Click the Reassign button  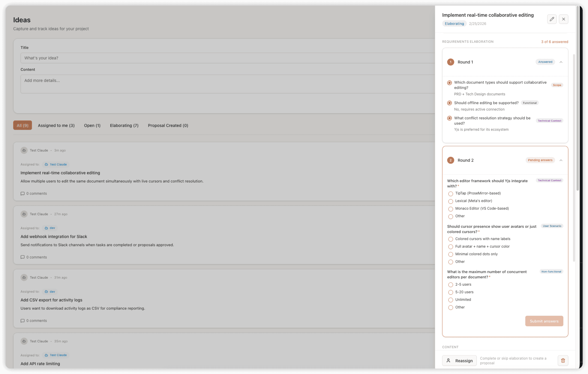point(459,361)
